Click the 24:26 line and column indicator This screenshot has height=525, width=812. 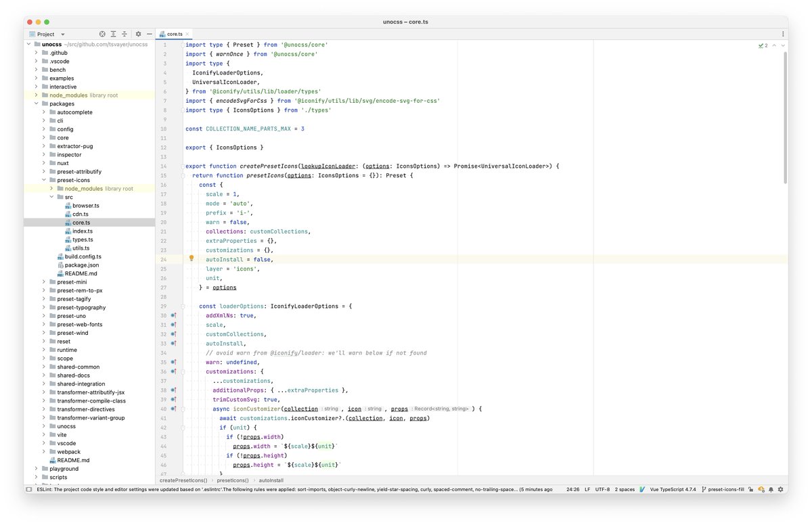coord(572,489)
